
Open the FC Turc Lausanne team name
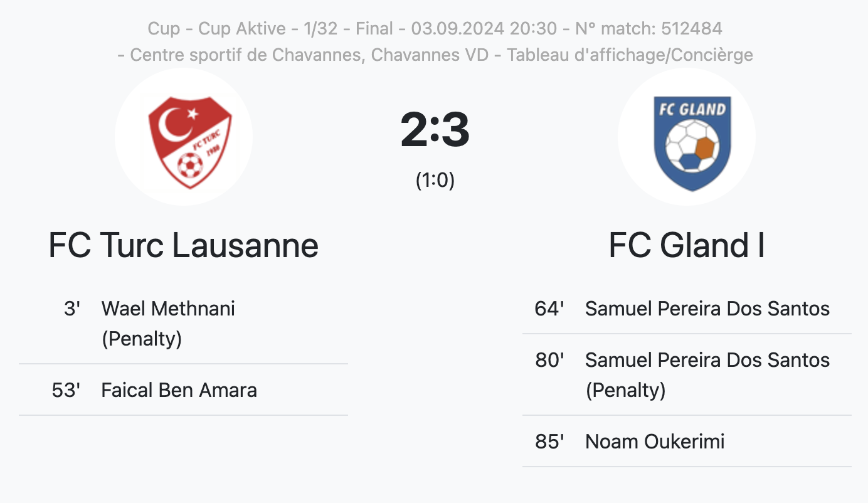tap(183, 246)
